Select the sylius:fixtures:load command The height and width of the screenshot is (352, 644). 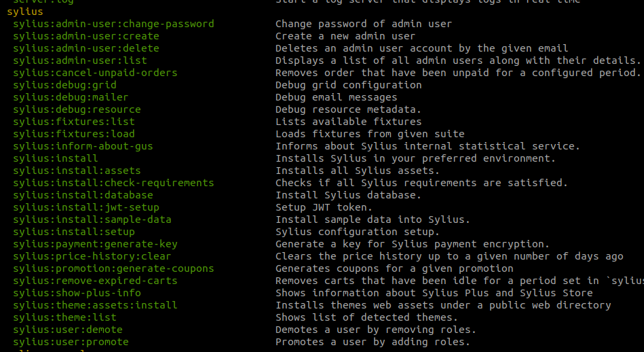(73, 134)
